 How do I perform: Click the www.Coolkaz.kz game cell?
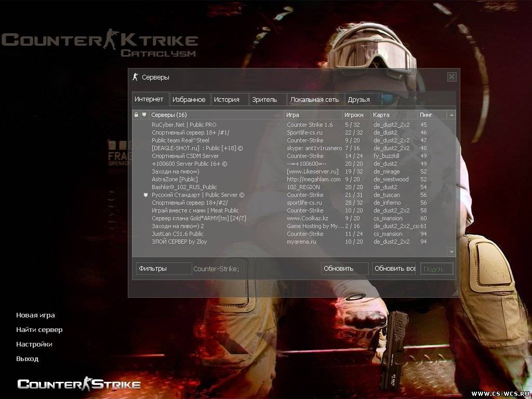click(308, 219)
